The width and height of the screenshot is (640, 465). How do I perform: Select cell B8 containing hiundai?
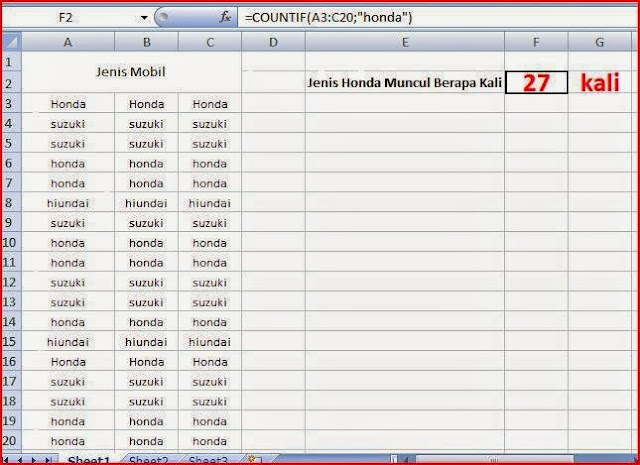[x=147, y=203]
